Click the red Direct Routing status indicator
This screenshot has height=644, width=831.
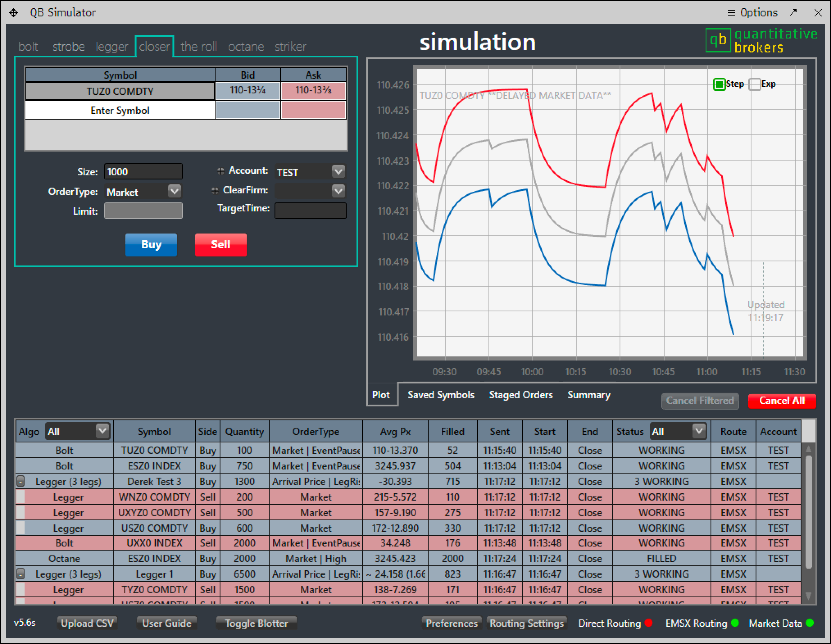coord(649,623)
